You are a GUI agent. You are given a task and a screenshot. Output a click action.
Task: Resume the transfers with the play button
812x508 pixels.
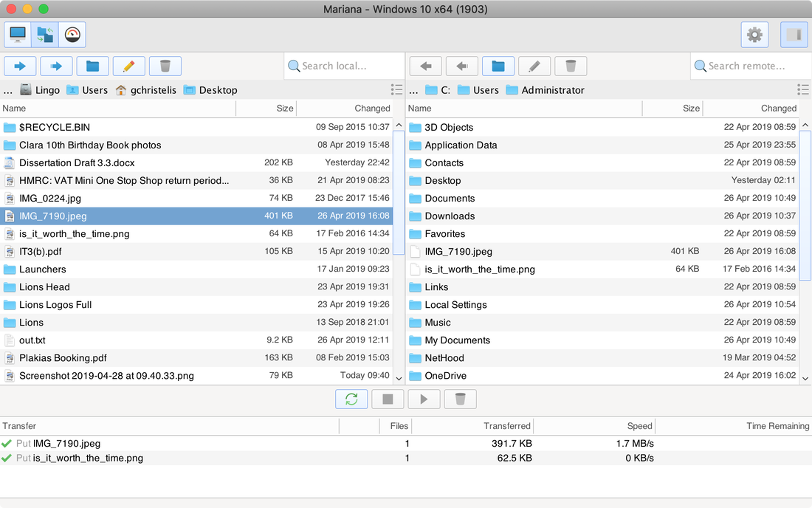point(424,399)
